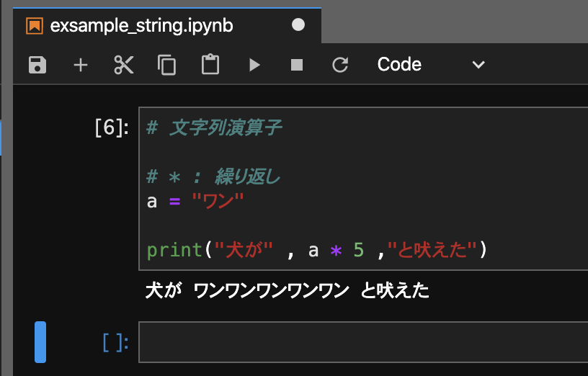588x376 pixels.
Task: Click the [6]: execution prompt
Action: [112, 127]
